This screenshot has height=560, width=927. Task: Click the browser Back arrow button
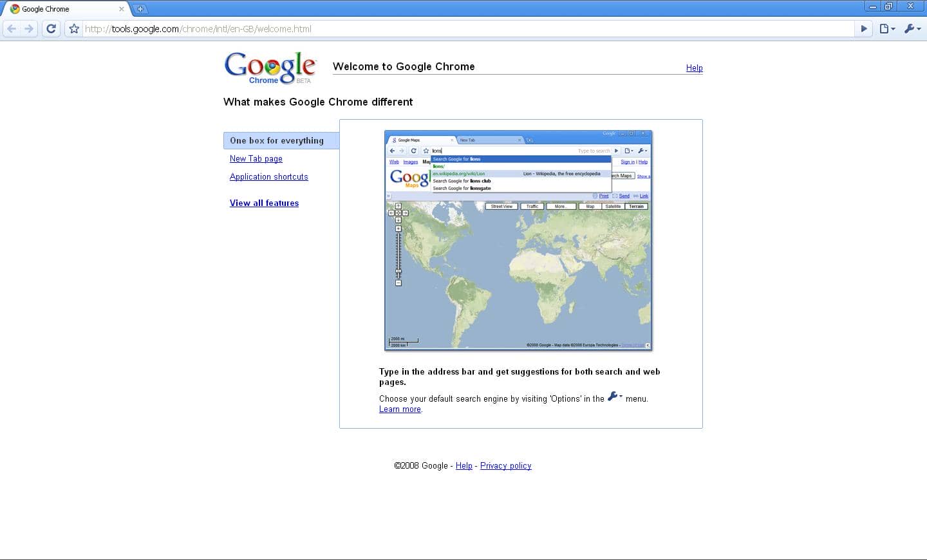coord(12,28)
